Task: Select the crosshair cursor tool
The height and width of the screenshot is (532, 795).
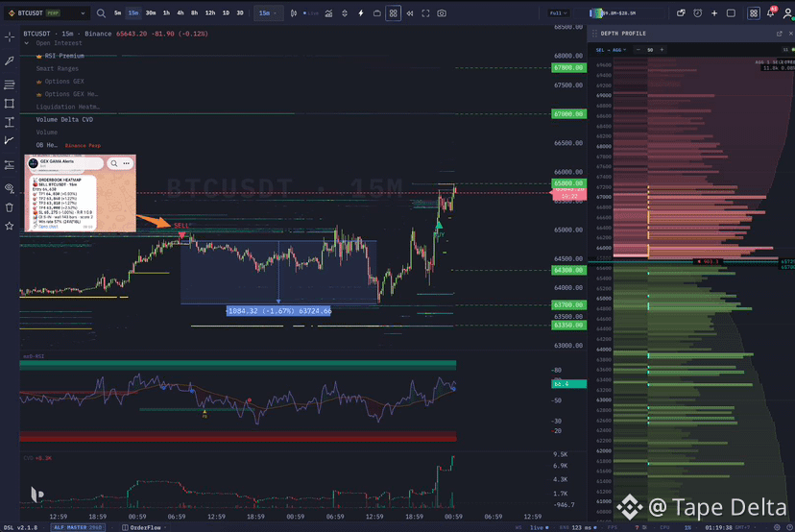Action: tap(10, 37)
